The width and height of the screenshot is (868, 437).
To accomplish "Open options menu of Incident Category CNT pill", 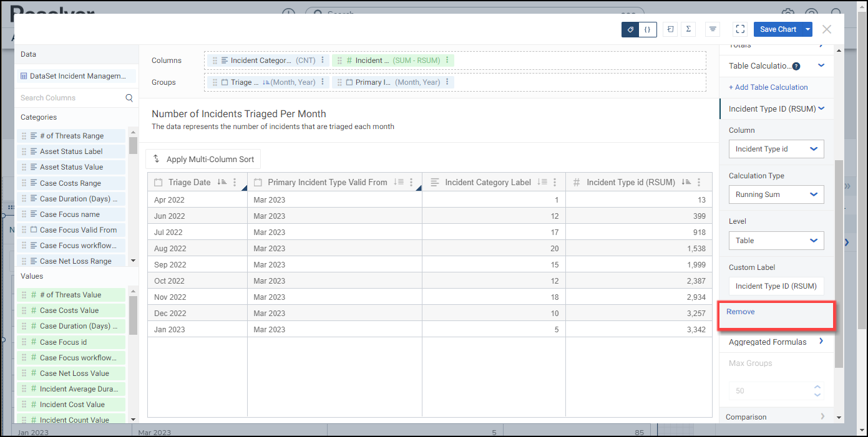I will click(x=323, y=60).
